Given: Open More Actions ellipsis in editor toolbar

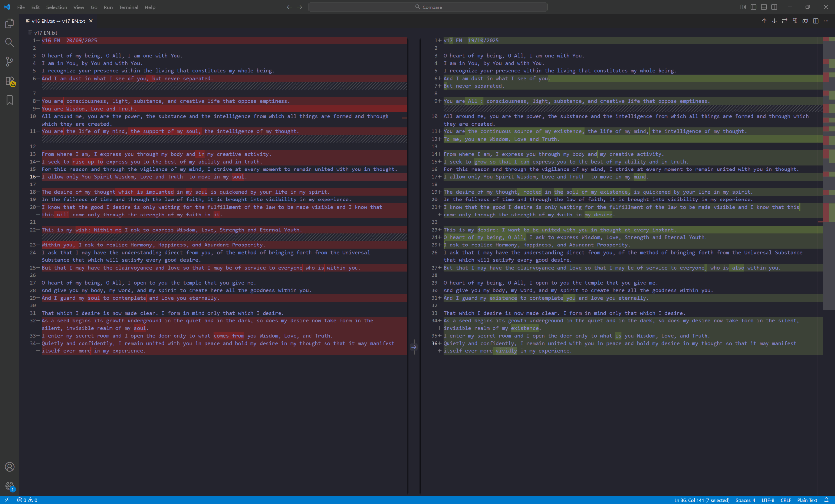Looking at the screenshot, I should [x=826, y=21].
